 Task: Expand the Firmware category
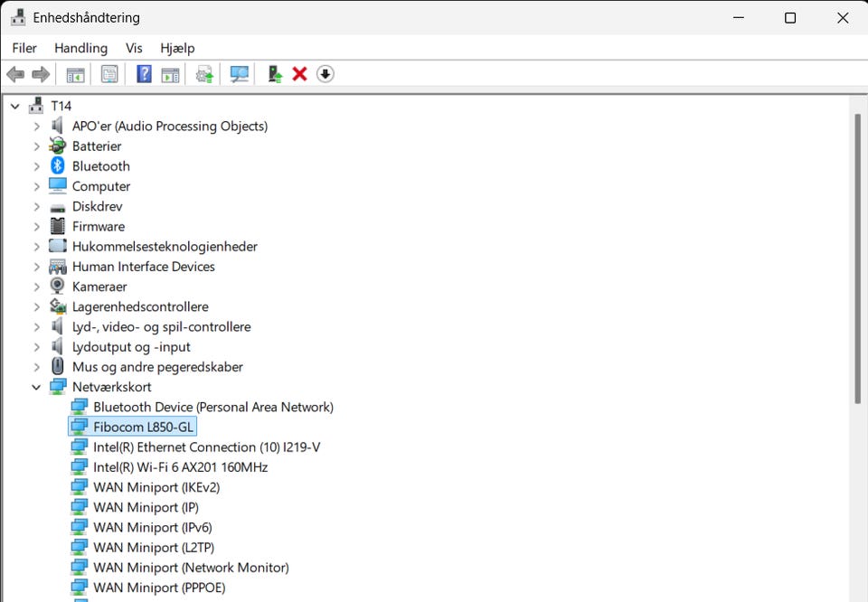point(36,226)
